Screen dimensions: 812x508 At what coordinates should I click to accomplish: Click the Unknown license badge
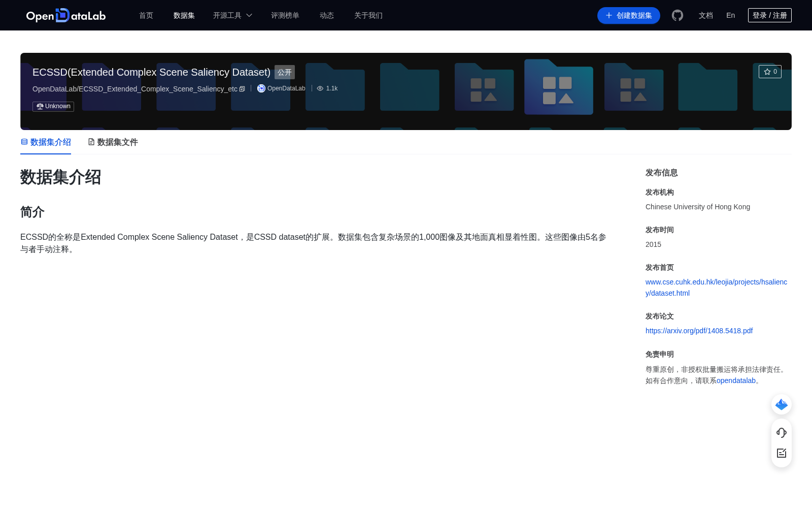click(x=53, y=106)
